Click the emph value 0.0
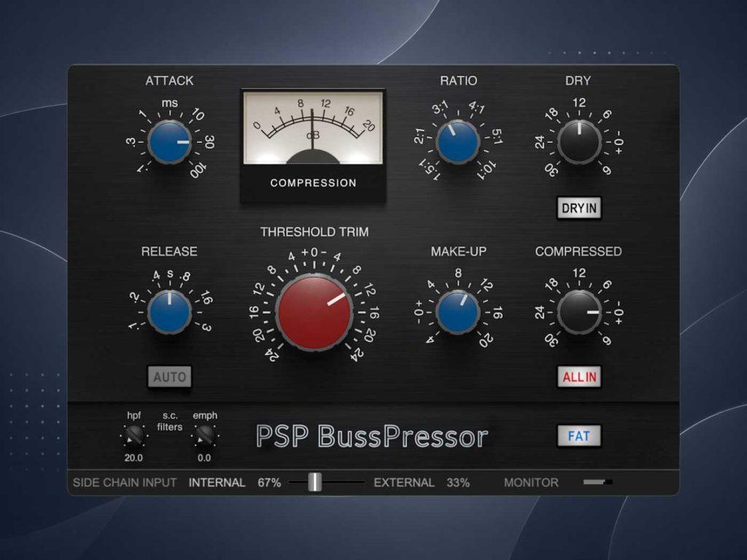 (x=204, y=458)
